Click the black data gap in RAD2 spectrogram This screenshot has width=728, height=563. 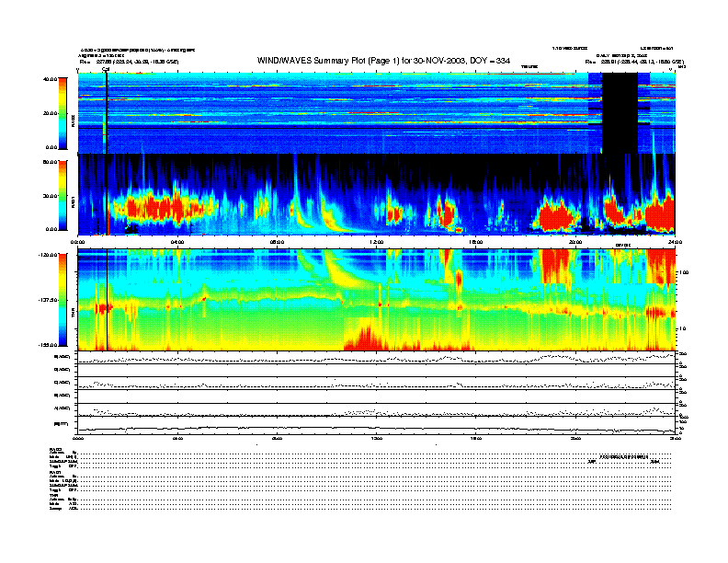tap(620, 113)
